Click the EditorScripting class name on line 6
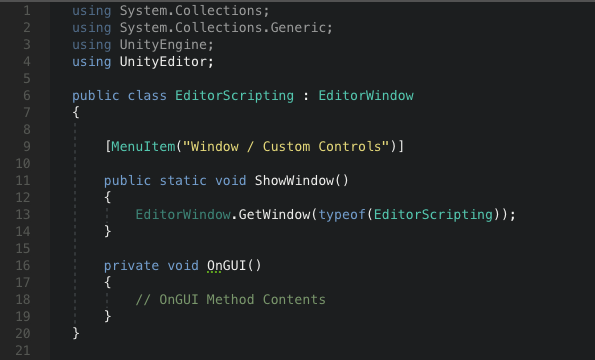The image size is (595, 360). point(234,96)
